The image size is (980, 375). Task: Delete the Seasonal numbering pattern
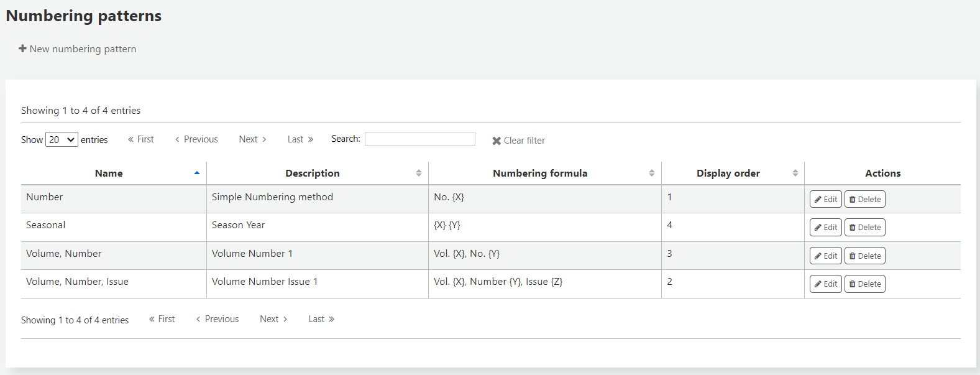pyautogui.click(x=864, y=228)
